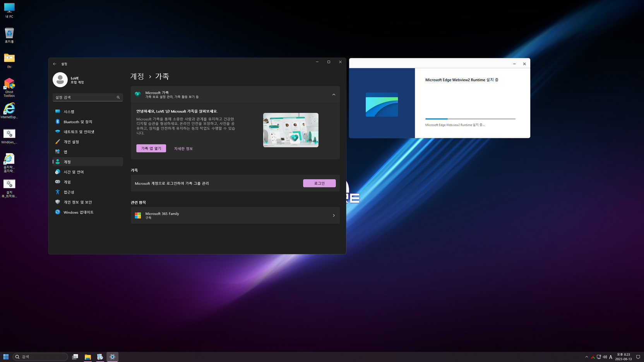Image resolution: width=644 pixels, height=362 pixels.
Task: Click the Microsoft 365 Family logo icon
Action: pos(138,215)
